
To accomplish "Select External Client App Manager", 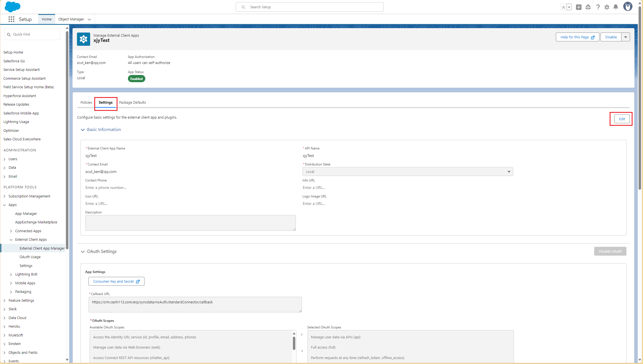I will click(x=42, y=248).
